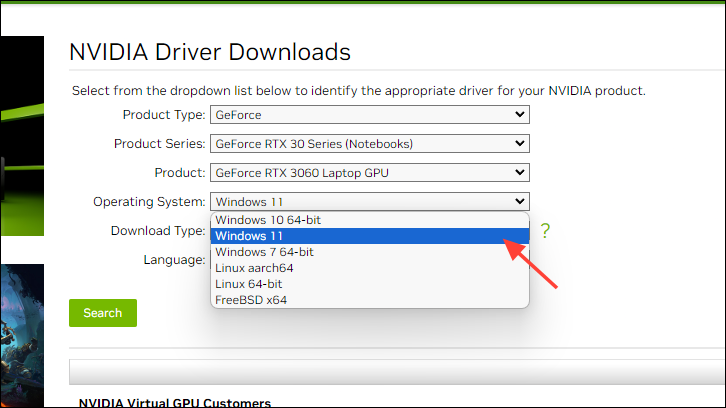
Task: Pick FreeBSD x64 from list
Action: point(369,300)
